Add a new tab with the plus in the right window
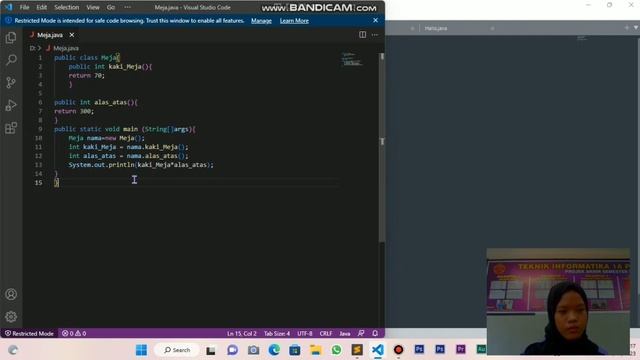The image size is (640, 360). [627, 28]
